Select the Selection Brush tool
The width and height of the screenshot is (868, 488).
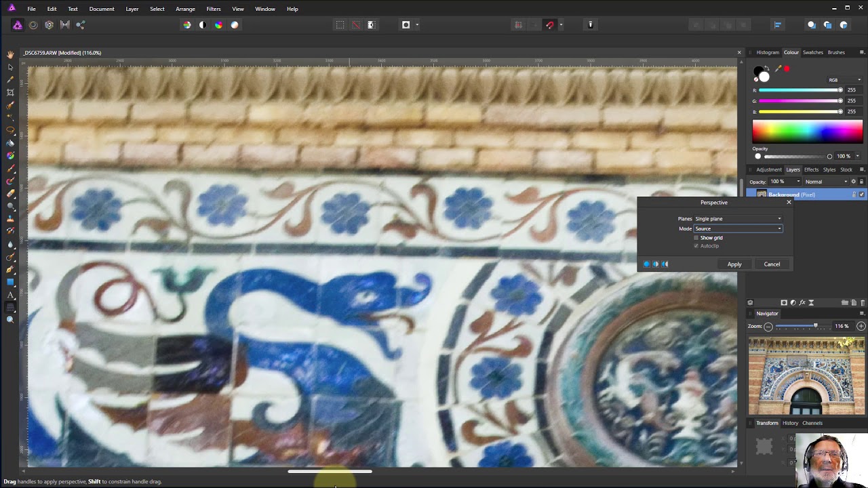pyautogui.click(x=10, y=105)
